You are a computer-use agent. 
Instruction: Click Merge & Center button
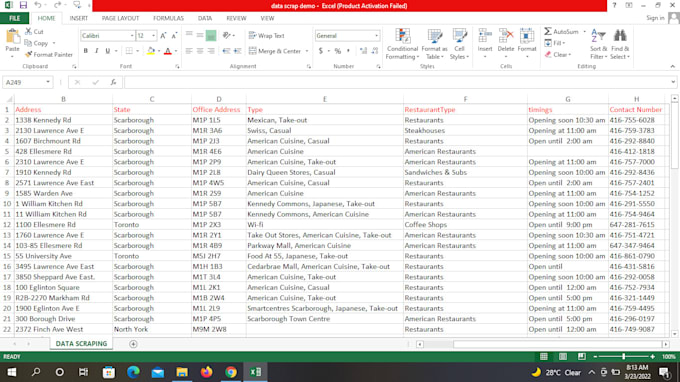coord(275,51)
